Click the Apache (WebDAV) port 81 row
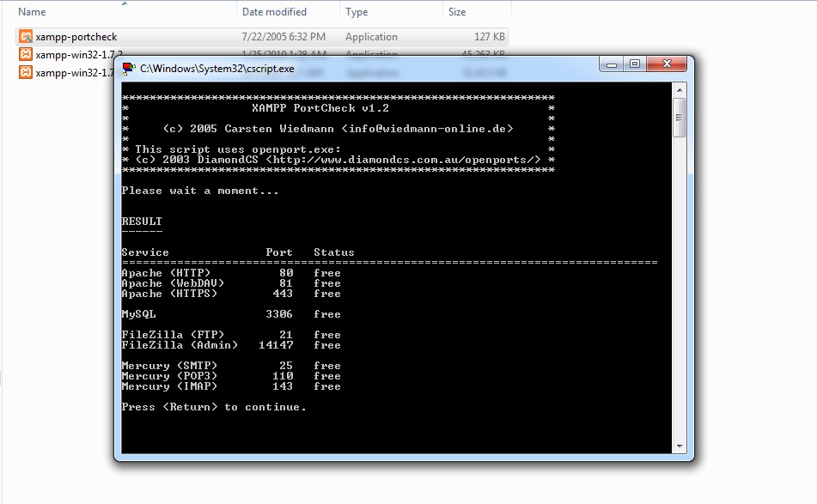The image size is (817, 504). [231, 283]
